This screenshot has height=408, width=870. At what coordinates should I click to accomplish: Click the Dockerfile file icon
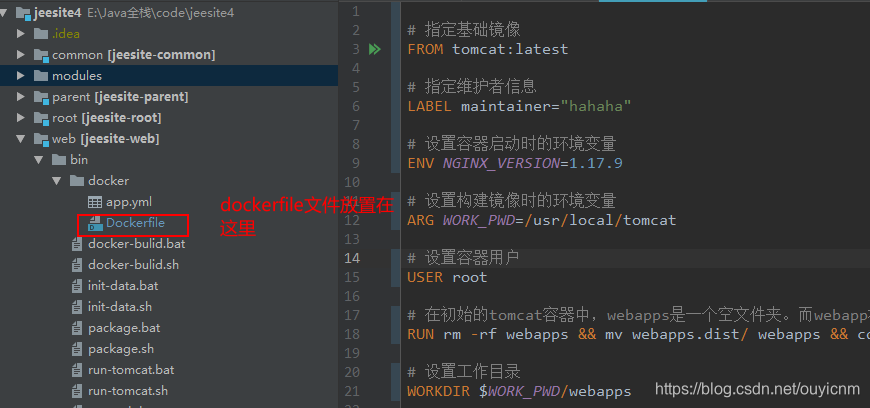(x=95, y=223)
